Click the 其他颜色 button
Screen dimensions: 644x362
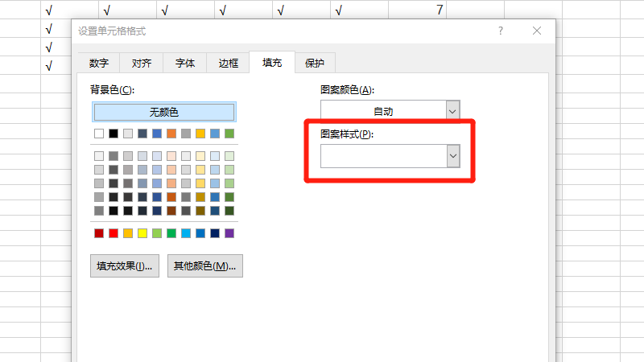tap(204, 265)
